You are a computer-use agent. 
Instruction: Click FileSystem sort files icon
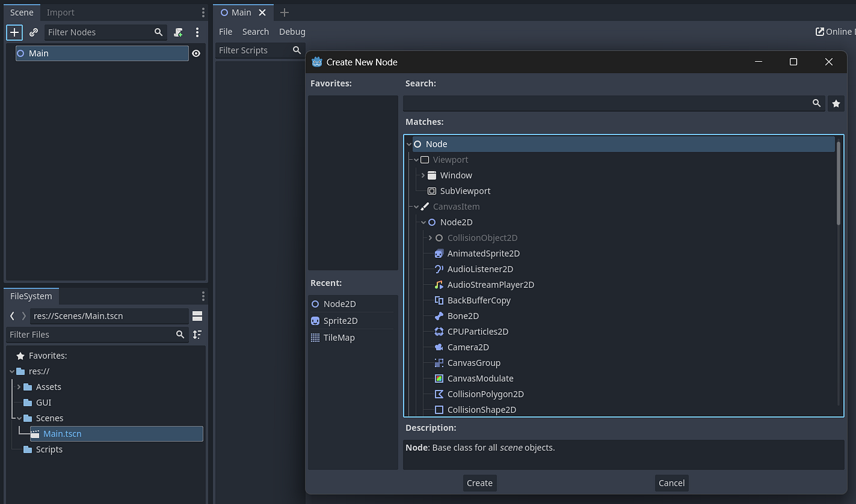tap(197, 334)
